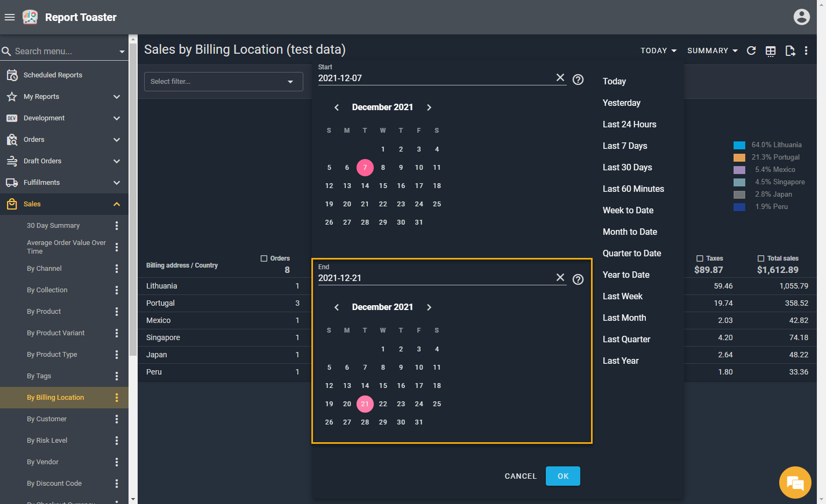
Task: Open the hamburger navigation menu
Action: click(10, 17)
